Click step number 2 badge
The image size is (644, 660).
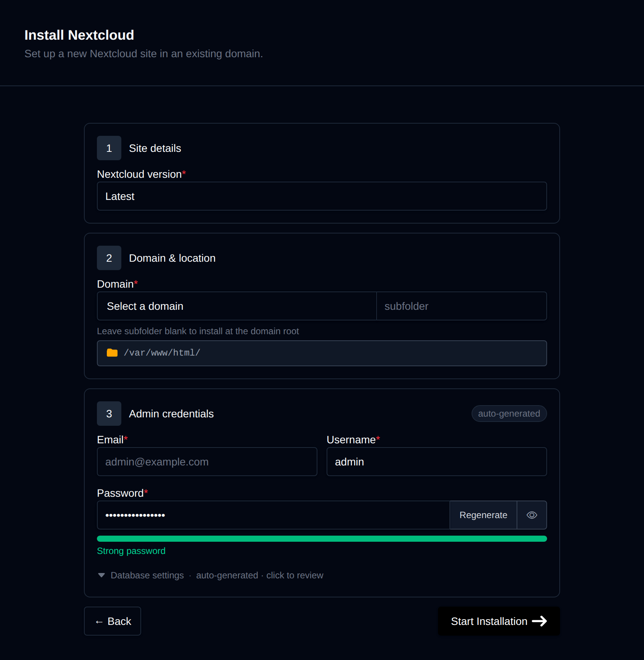pos(109,258)
